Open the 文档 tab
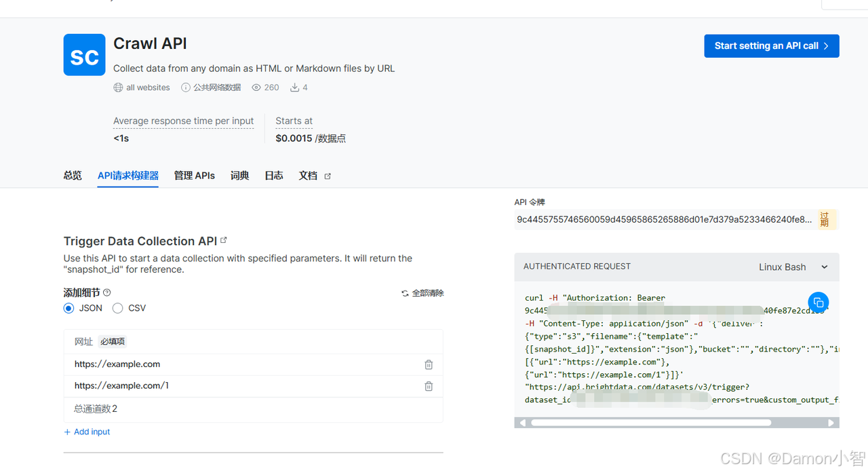 pos(308,175)
